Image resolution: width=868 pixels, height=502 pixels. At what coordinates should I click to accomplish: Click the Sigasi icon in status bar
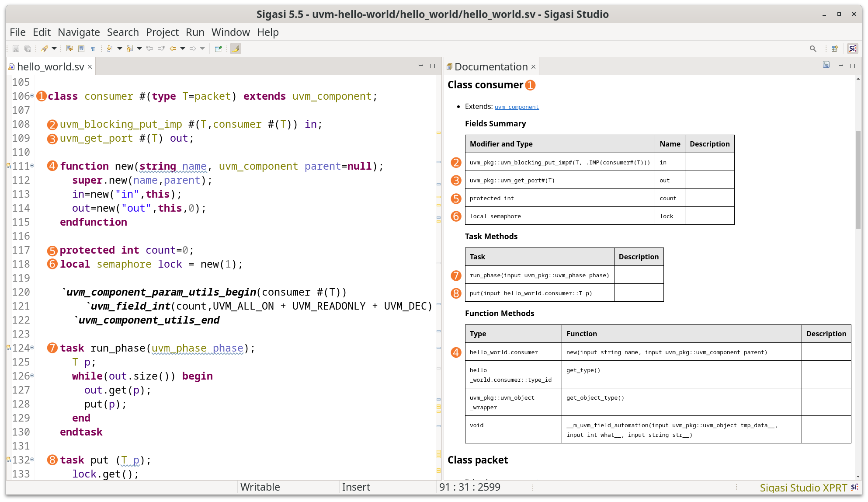click(854, 487)
